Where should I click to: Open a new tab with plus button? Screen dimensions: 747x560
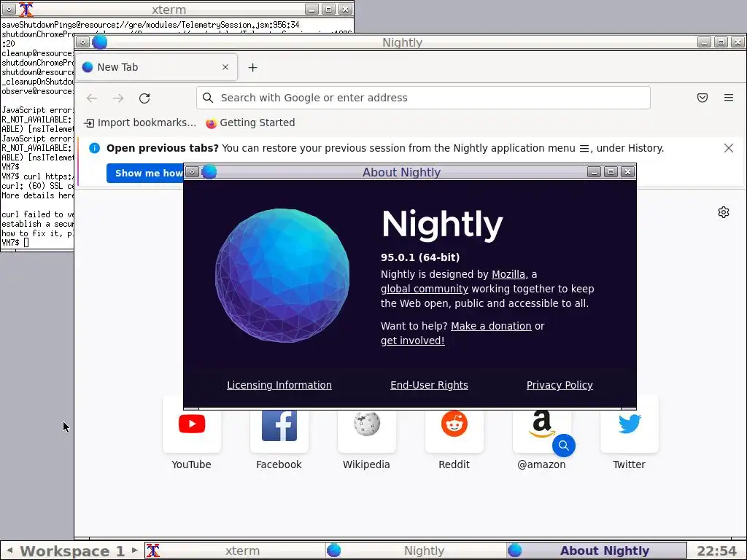click(252, 68)
